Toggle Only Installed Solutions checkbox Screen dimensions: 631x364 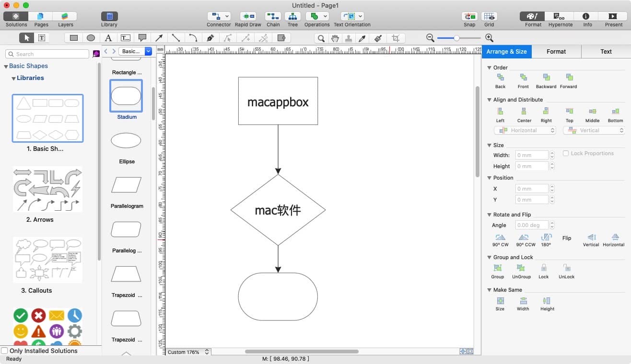tap(4, 351)
